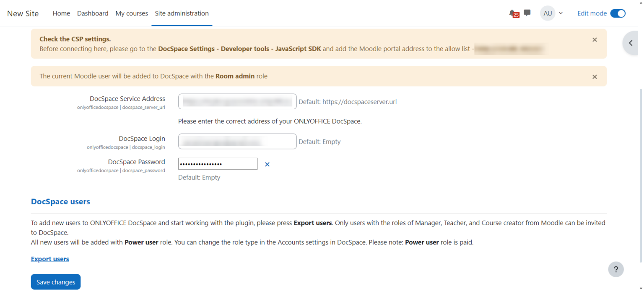Expand the right-side block drawer

click(631, 43)
